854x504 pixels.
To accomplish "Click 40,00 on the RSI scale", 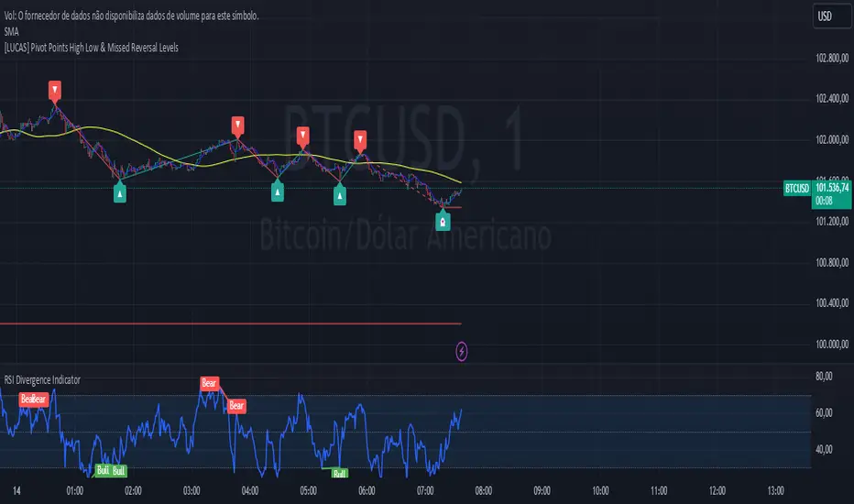I will pyautogui.click(x=824, y=449).
